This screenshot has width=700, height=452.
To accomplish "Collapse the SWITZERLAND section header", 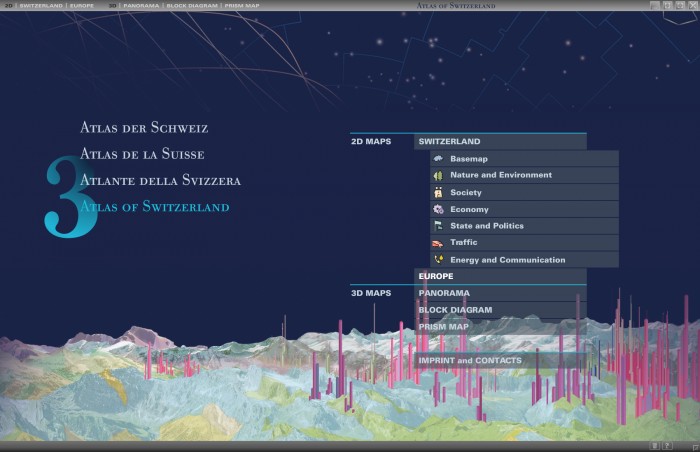I will click(500, 141).
